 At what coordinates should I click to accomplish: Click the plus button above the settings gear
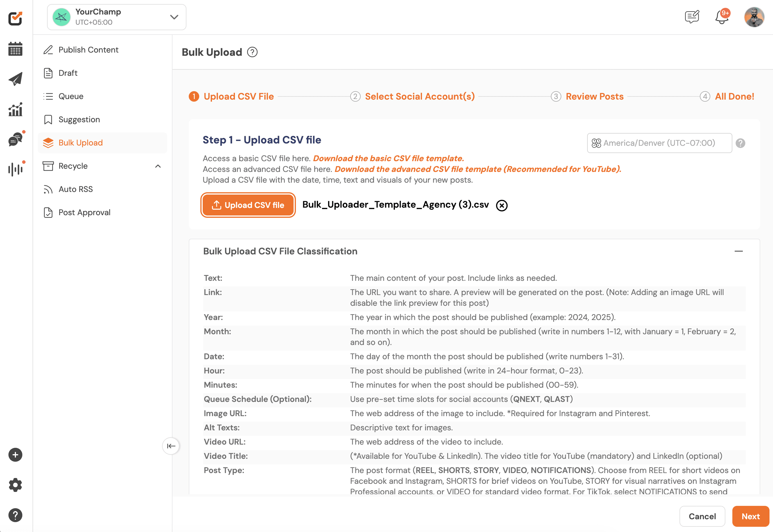pos(15,455)
